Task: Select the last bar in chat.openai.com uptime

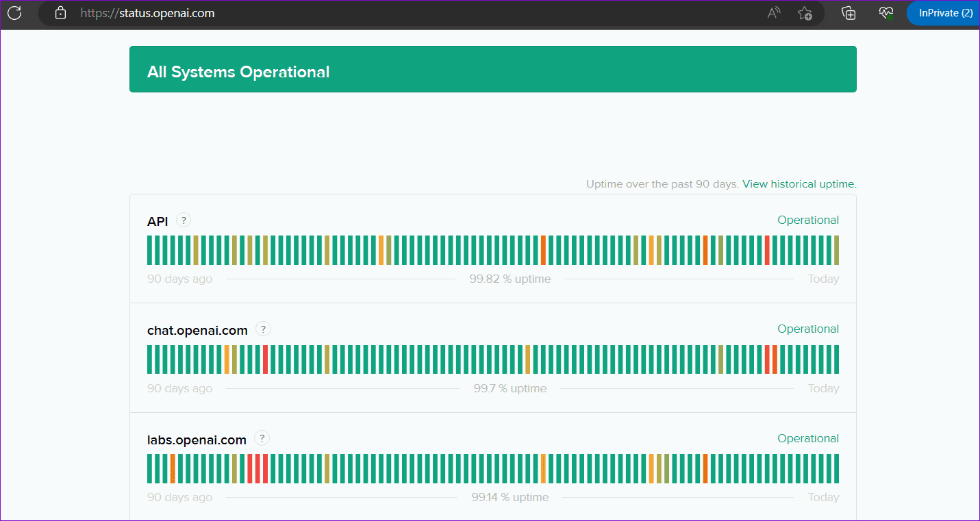Action: 836,359
